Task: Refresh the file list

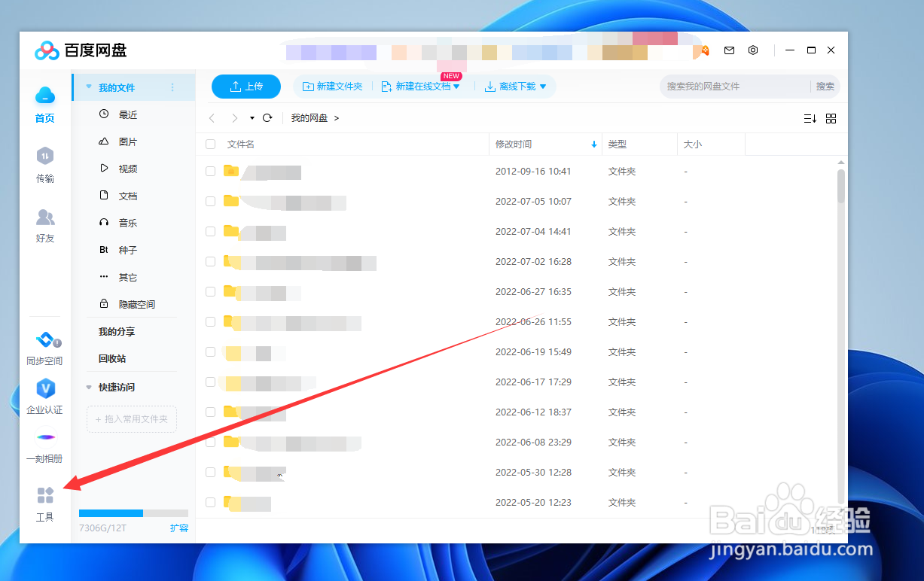Action: coord(267,118)
